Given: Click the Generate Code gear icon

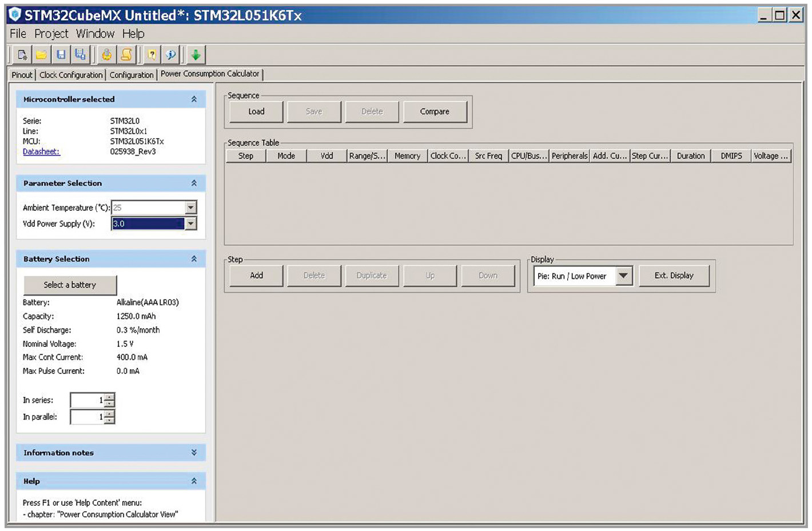Looking at the screenshot, I should (106, 55).
